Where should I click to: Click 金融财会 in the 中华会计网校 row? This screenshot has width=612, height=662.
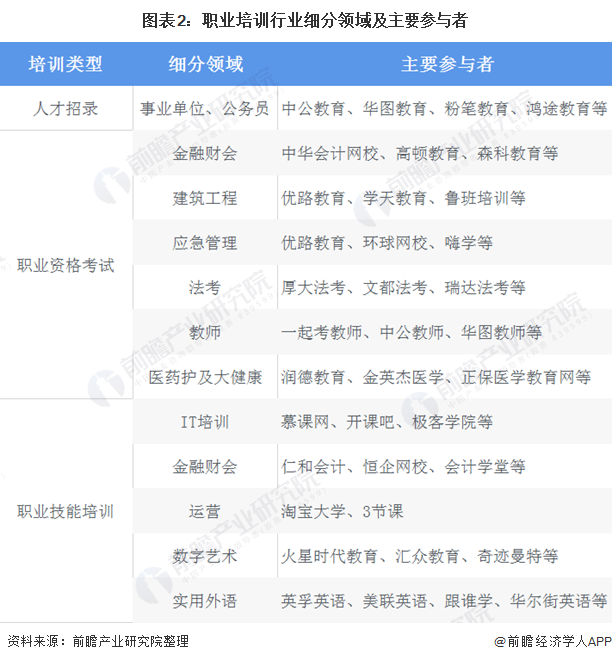[205, 153]
